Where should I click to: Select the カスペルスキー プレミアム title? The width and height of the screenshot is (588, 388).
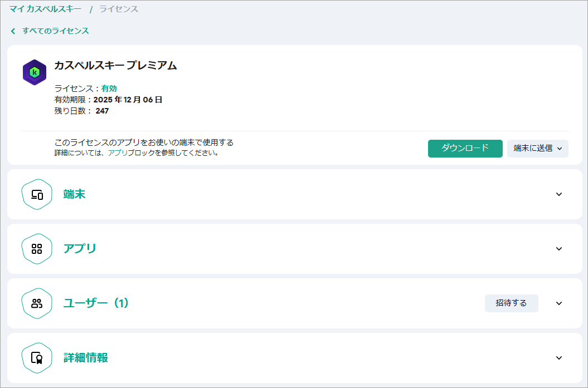[x=114, y=65]
